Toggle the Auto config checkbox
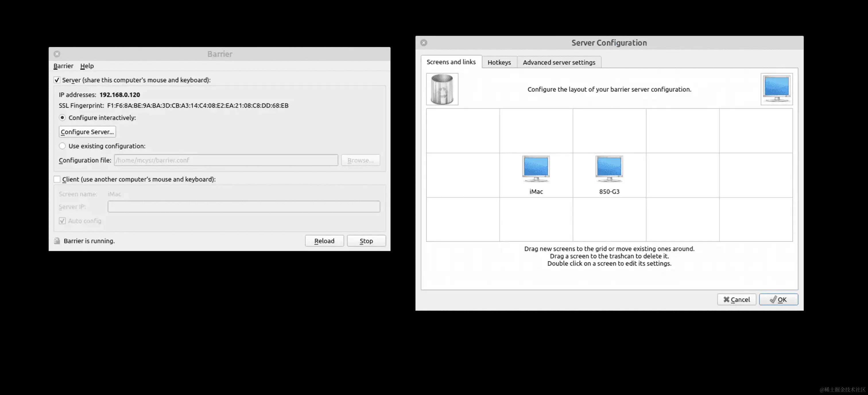 pos(62,221)
